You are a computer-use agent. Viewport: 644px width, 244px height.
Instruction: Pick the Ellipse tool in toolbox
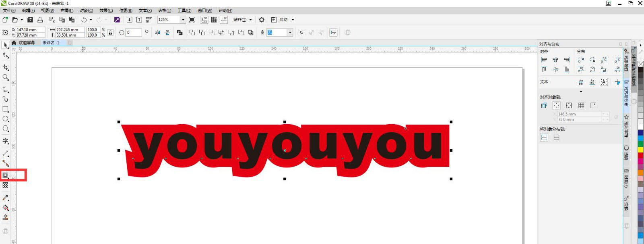coord(6,119)
